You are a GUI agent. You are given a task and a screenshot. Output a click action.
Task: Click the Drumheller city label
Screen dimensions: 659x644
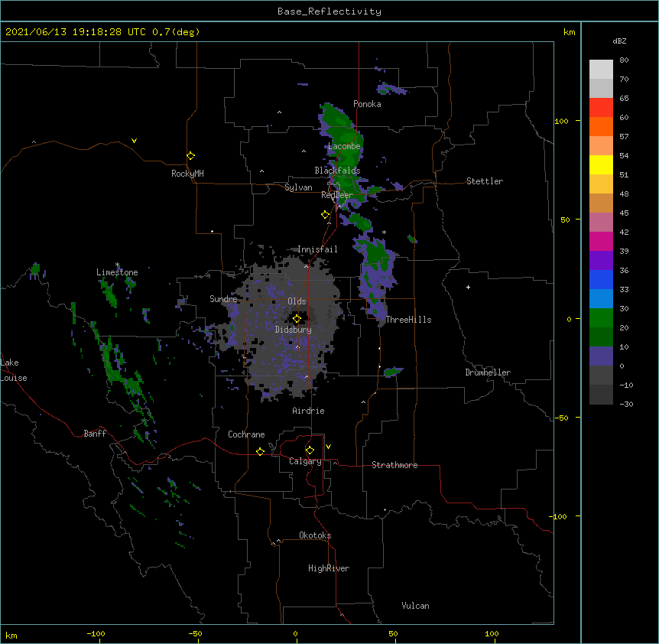(x=488, y=372)
